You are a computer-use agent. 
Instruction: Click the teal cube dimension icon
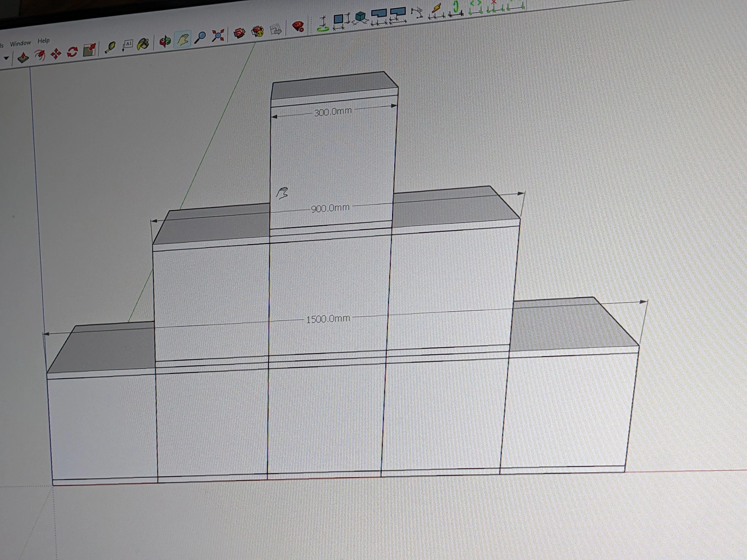click(360, 18)
